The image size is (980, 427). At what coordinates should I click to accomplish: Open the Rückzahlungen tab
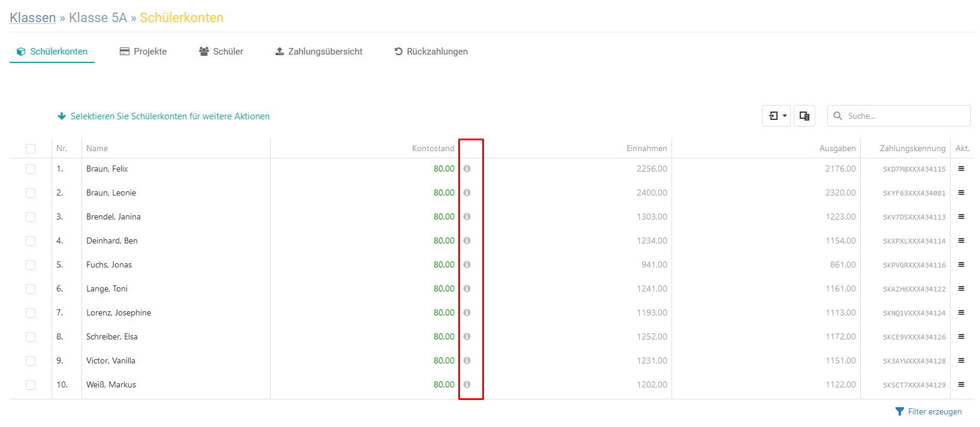431,52
